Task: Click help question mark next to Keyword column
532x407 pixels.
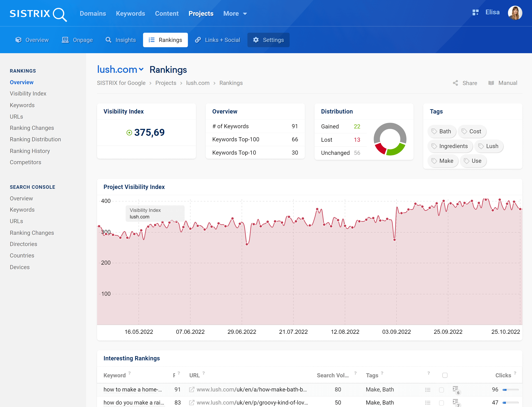Action: [x=130, y=373]
